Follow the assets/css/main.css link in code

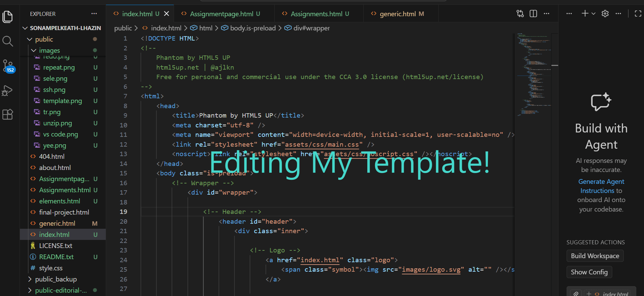[322, 145]
